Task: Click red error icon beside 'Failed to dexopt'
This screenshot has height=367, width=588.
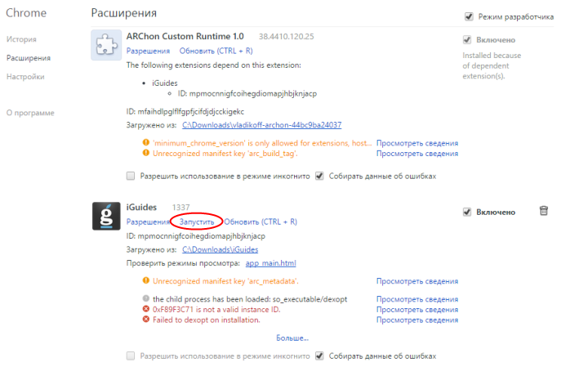Action: point(146,320)
